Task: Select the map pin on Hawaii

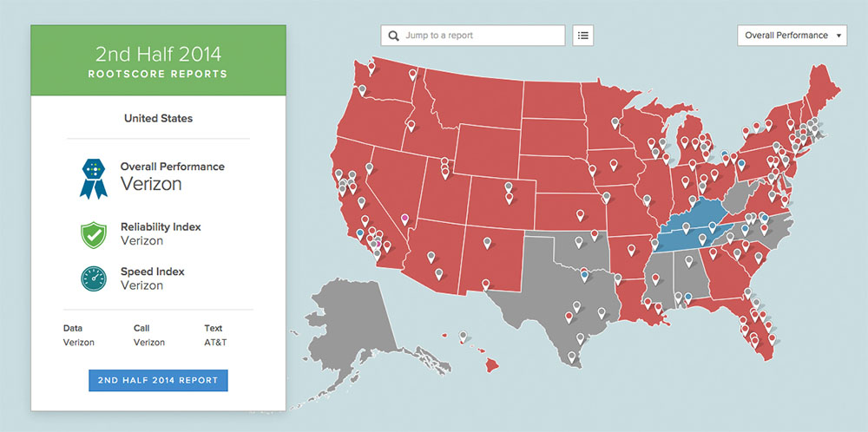Action: click(464, 336)
